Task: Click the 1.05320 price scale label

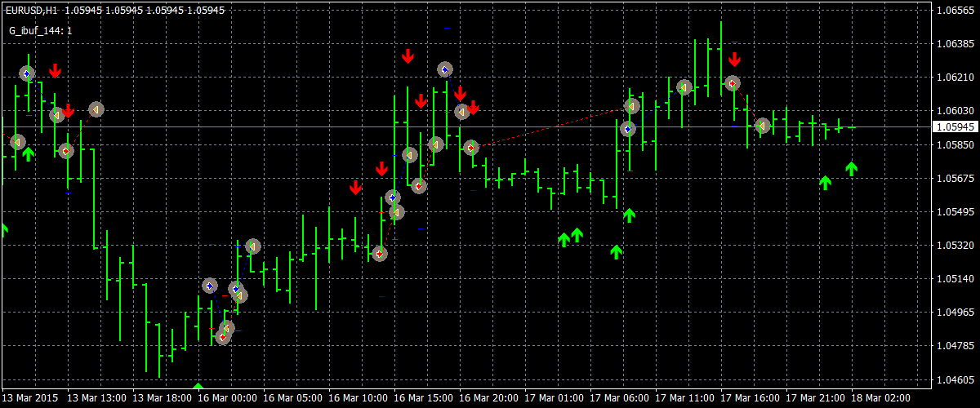Action: [x=955, y=245]
